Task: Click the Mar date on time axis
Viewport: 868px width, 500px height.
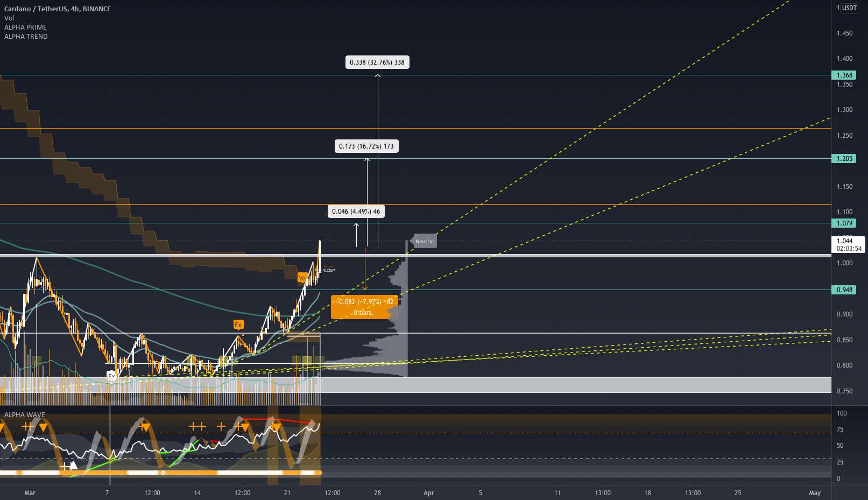Action: tap(30, 493)
